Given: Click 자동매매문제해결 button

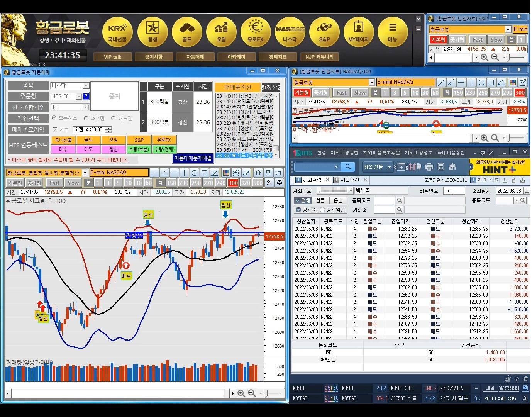Looking at the screenshot, I should tap(193, 158).
